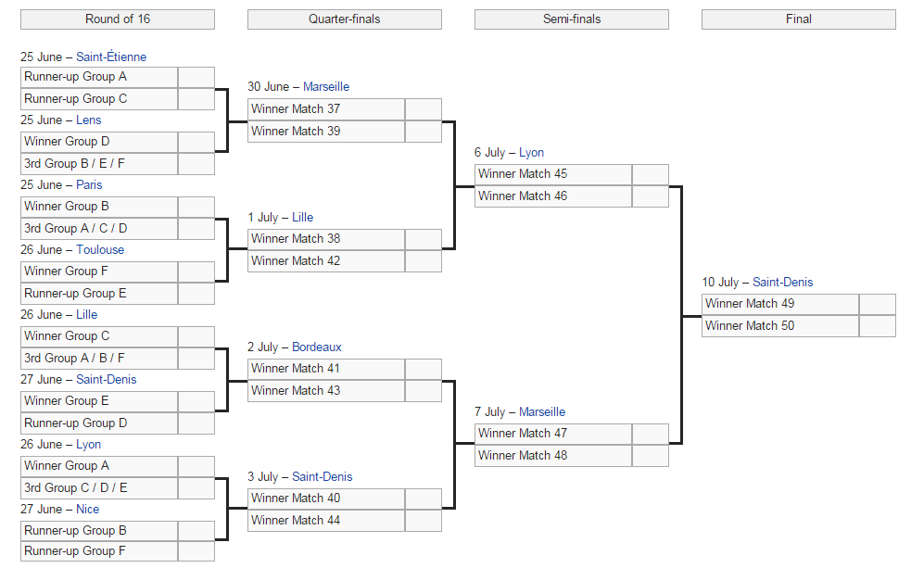Click the Nice venue link
Image resolution: width=924 pixels, height=568 pixels.
[x=88, y=509]
